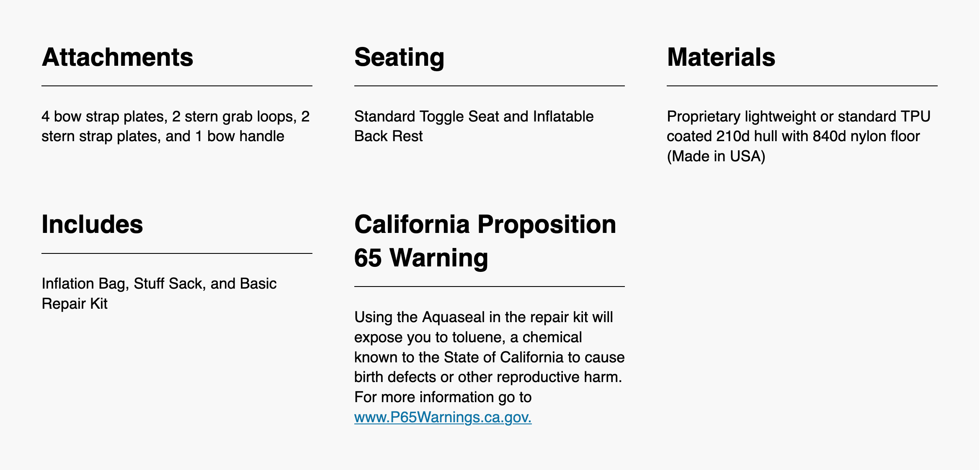
Task: Click the divider line under Includes
Action: (177, 253)
